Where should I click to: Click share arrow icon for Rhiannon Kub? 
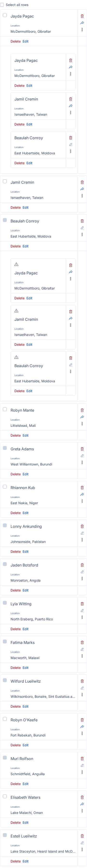click(82, 494)
